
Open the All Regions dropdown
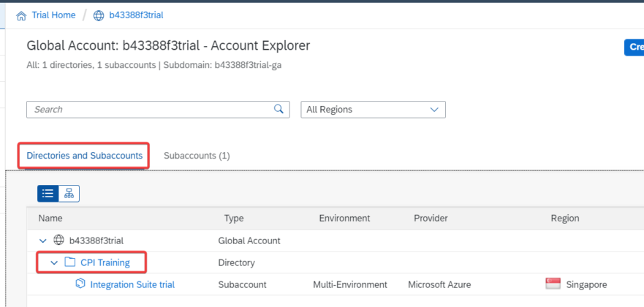[x=373, y=109]
